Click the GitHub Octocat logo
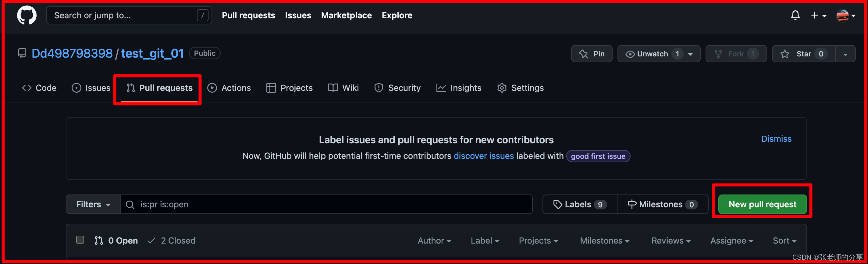868x264 pixels. (x=27, y=15)
